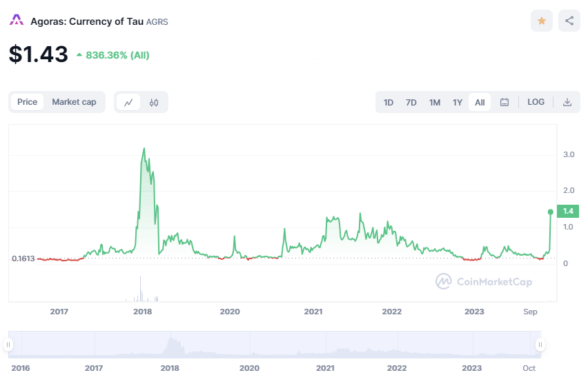Screen dimensions: 588x386
Task: Click the navigator overview range area
Action: [275, 345]
